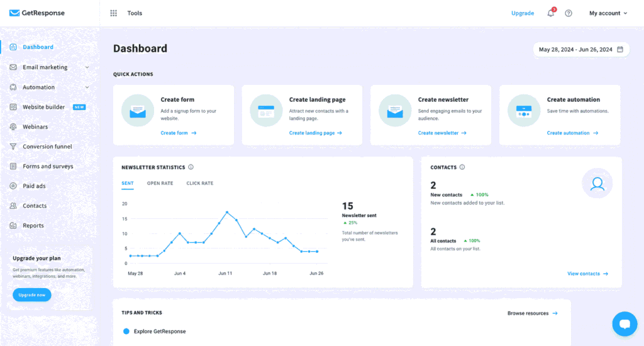Image resolution: width=644 pixels, height=346 pixels.
Task: Switch to the OPEN RATE tab
Action: click(160, 183)
